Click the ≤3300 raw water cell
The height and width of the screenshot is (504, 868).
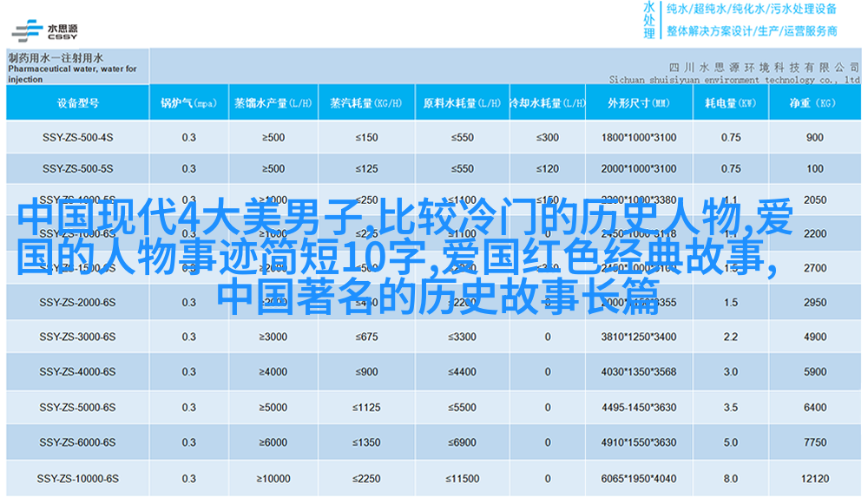pyautogui.click(x=463, y=337)
